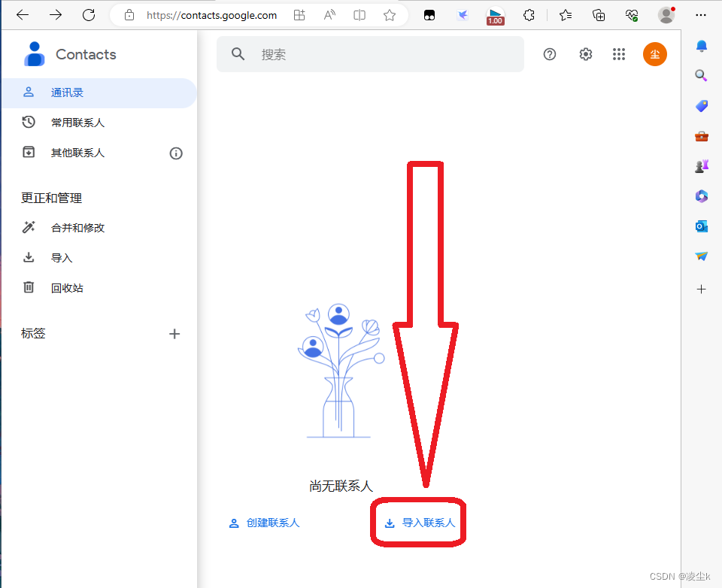
Task: Open browser Settings and more menu
Action: (701, 15)
